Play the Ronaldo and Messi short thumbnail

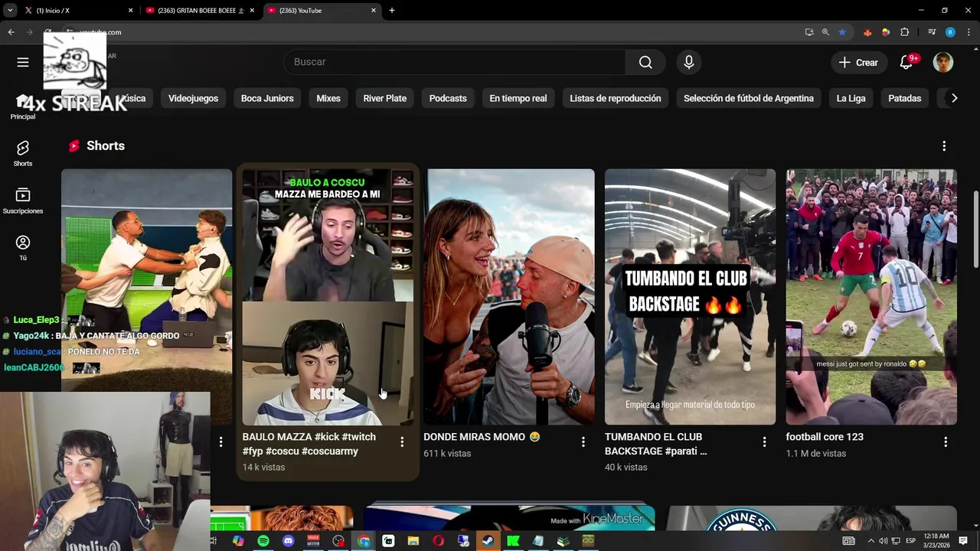(871, 297)
